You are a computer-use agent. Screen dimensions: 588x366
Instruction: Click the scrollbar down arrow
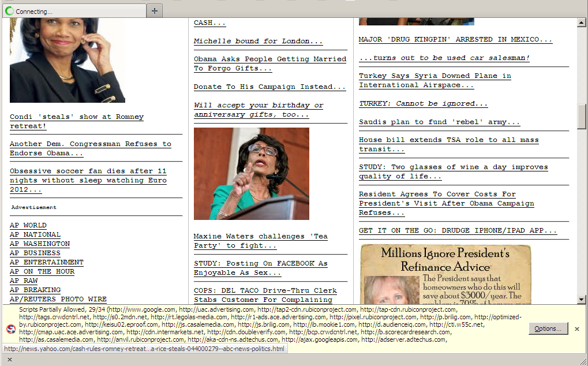point(581,299)
